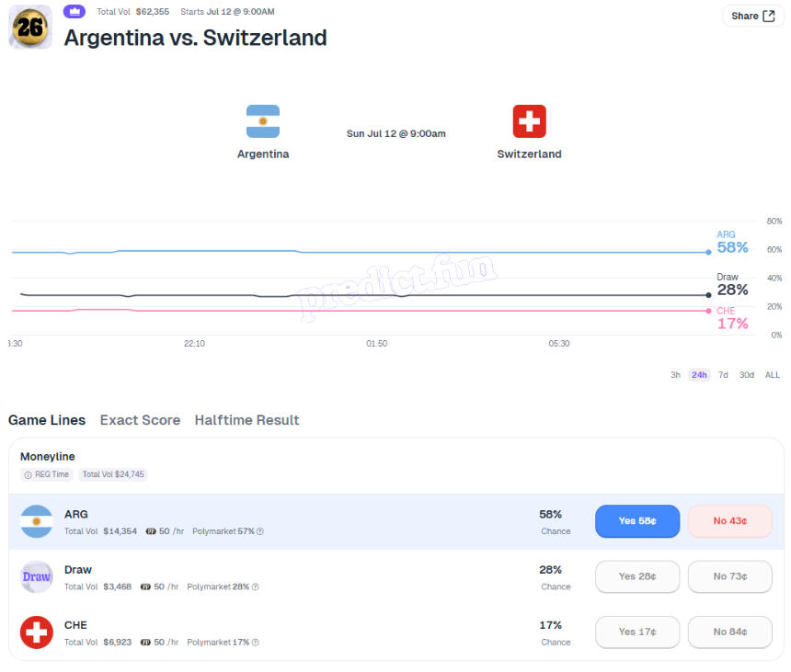Screen dimensions: 791x672
Task: Show ALL time chart range
Action: click(773, 374)
